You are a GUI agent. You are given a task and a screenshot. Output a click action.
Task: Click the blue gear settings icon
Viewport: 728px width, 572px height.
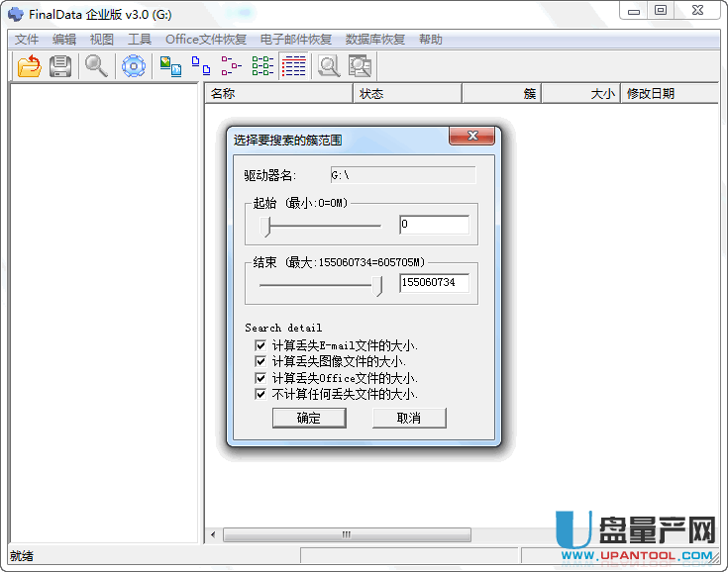[133, 66]
